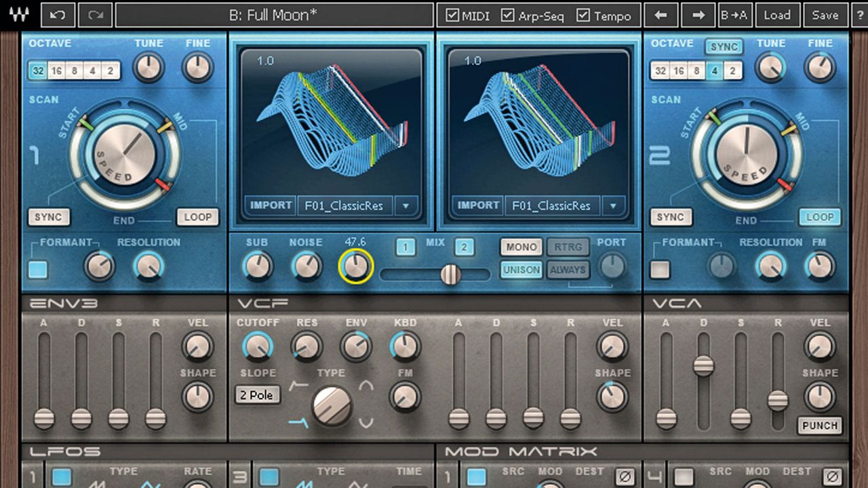
Task: Toggle SYNC button beside oscillator 2 octave
Action: 724,47
